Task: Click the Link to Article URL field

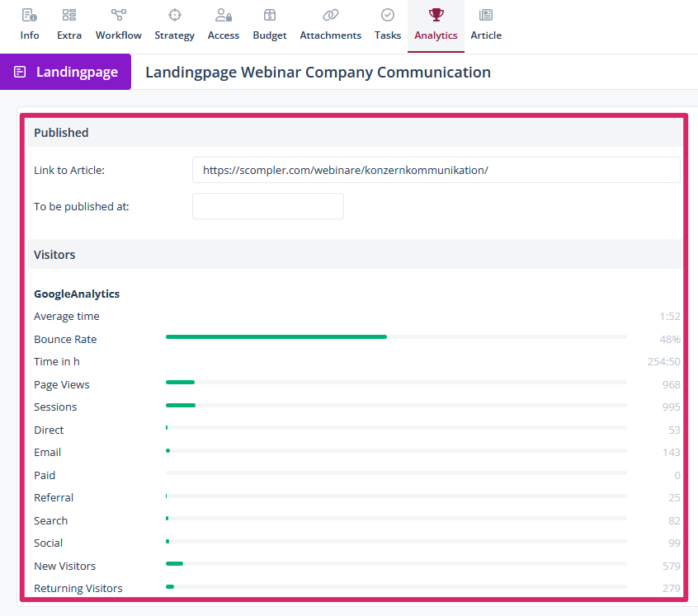Action: pyautogui.click(x=436, y=170)
